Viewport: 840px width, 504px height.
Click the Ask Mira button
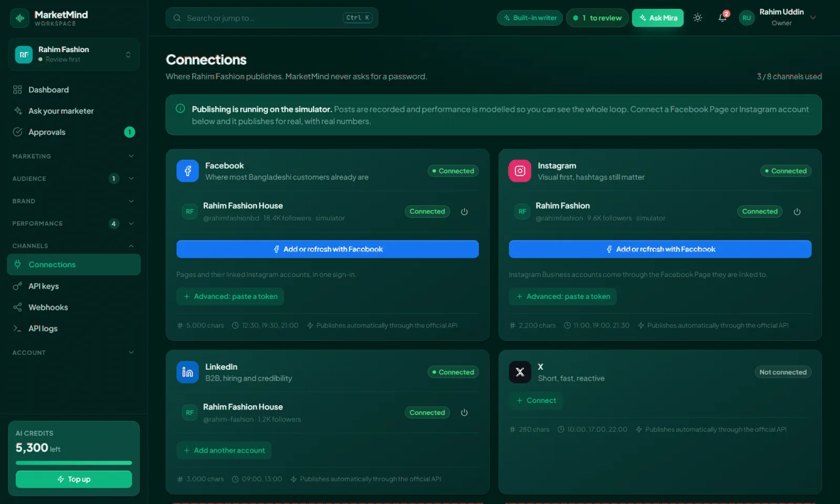658,18
